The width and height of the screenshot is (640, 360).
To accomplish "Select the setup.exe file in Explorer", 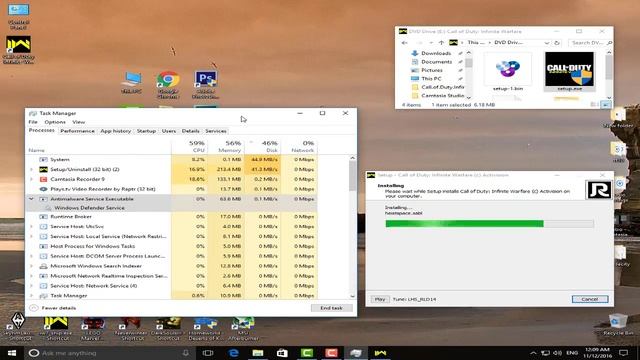I will point(569,71).
